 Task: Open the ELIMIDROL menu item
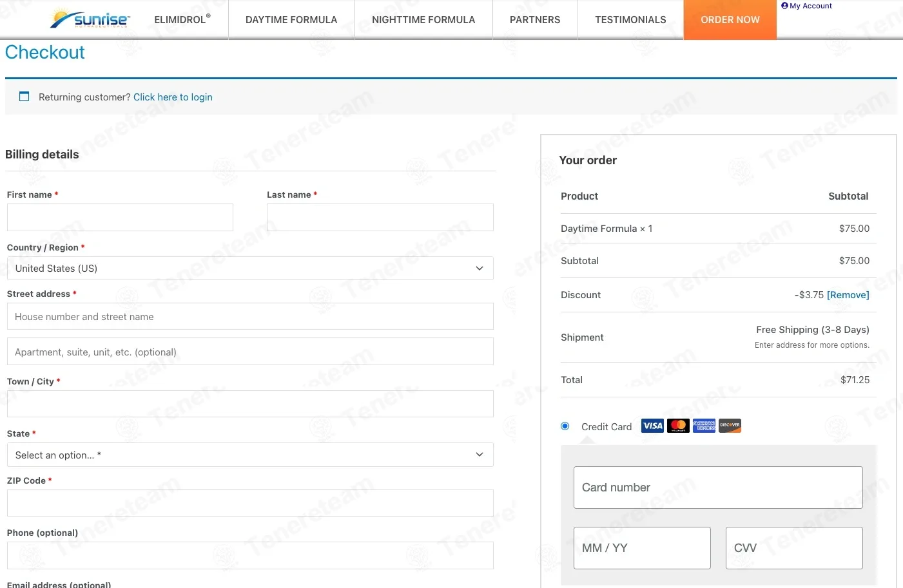[182, 20]
